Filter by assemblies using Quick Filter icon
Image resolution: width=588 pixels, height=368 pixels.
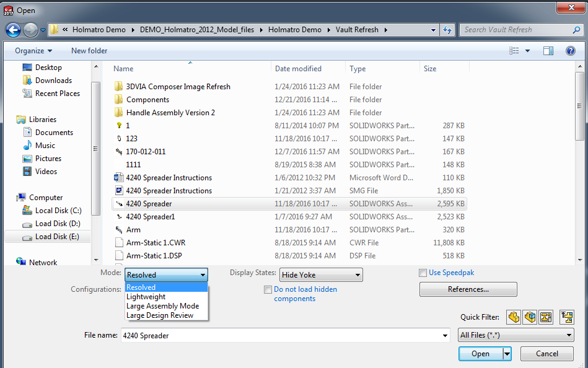click(530, 317)
